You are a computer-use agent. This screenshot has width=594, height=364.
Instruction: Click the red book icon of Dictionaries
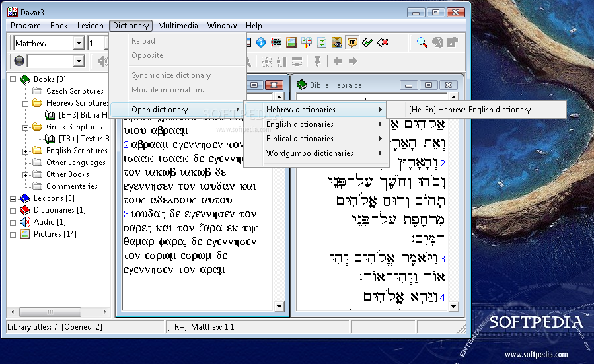pyautogui.click(x=25, y=210)
